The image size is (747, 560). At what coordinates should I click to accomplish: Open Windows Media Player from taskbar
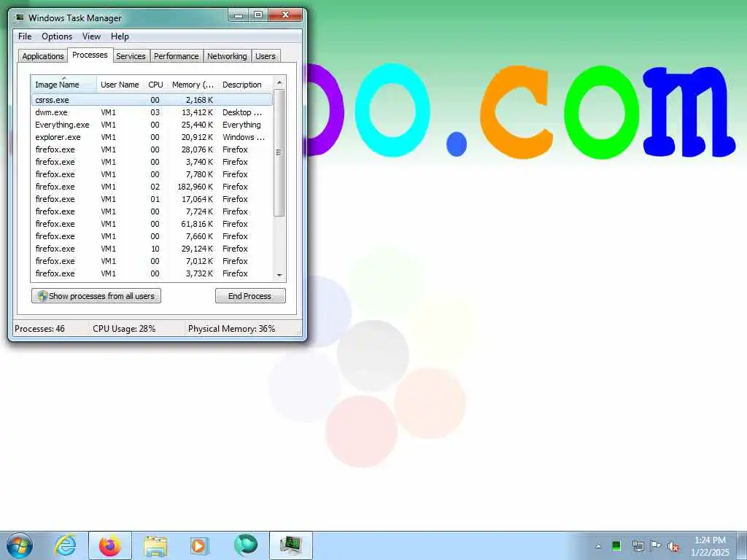(199, 545)
